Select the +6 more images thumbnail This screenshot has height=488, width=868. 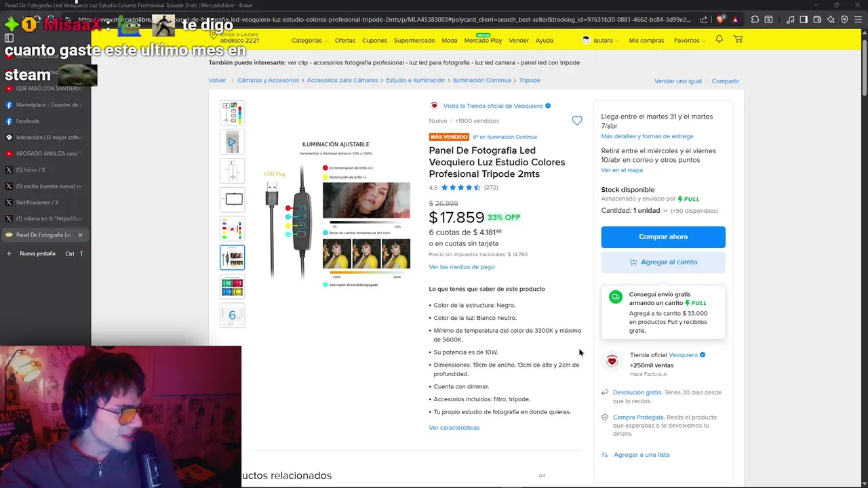(x=233, y=315)
